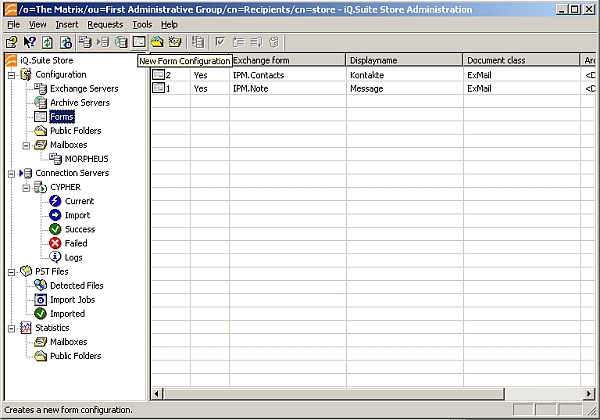Open the Import node under CYPHER
Image resolution: width=600 pixels, height=420 pixels.
pos(77,215)
